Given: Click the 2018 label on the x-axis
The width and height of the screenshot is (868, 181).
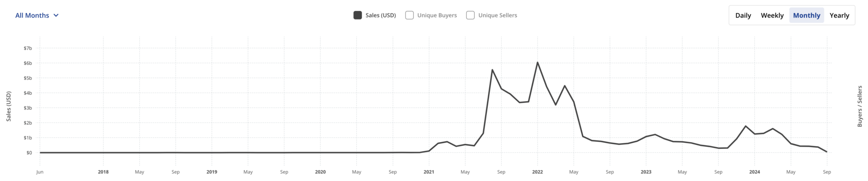Looking at the screenshot, I should click(x=103, y=172).
